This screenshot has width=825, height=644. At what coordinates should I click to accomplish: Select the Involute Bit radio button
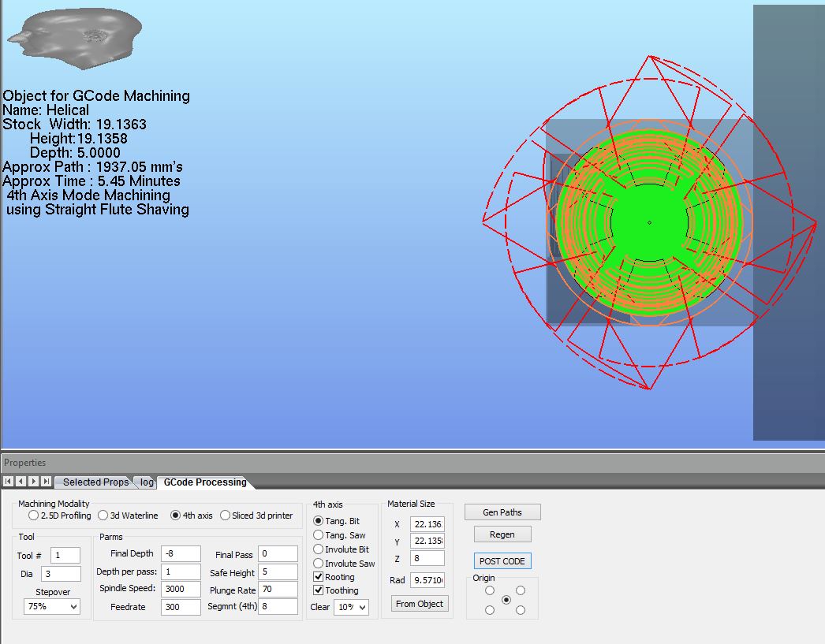coord(319,549)
